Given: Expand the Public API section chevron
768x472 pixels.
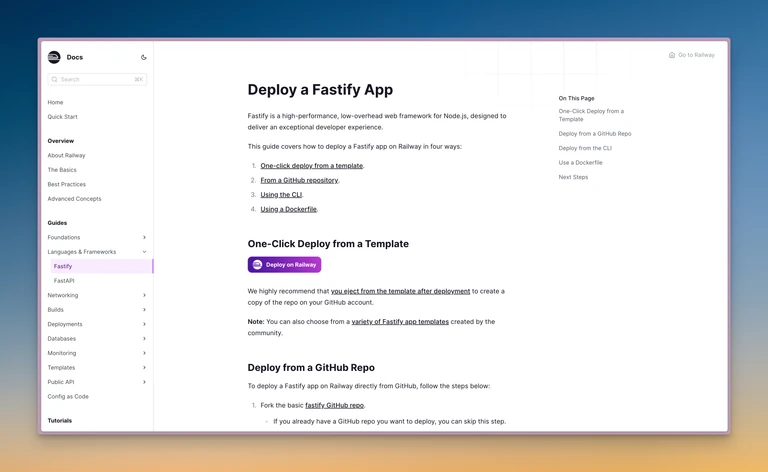Looking at the screenshot, I should (144, 381).
